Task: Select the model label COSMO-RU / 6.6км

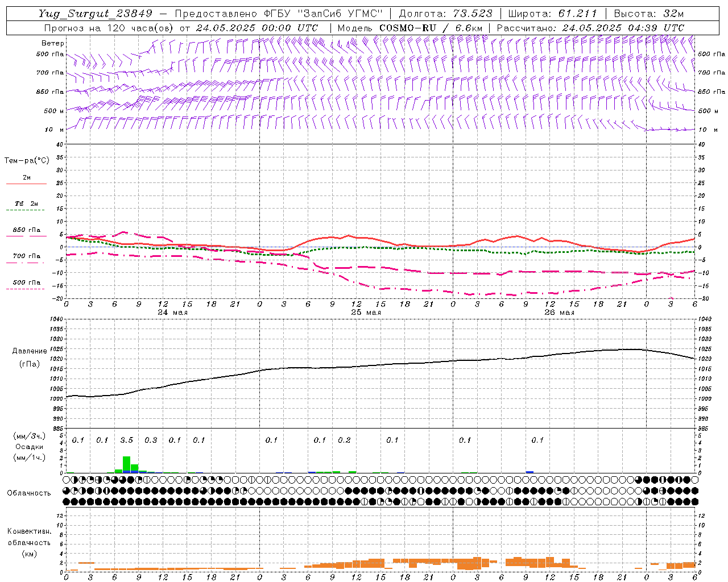Action: pyautogui.click(x=431, y=28)
